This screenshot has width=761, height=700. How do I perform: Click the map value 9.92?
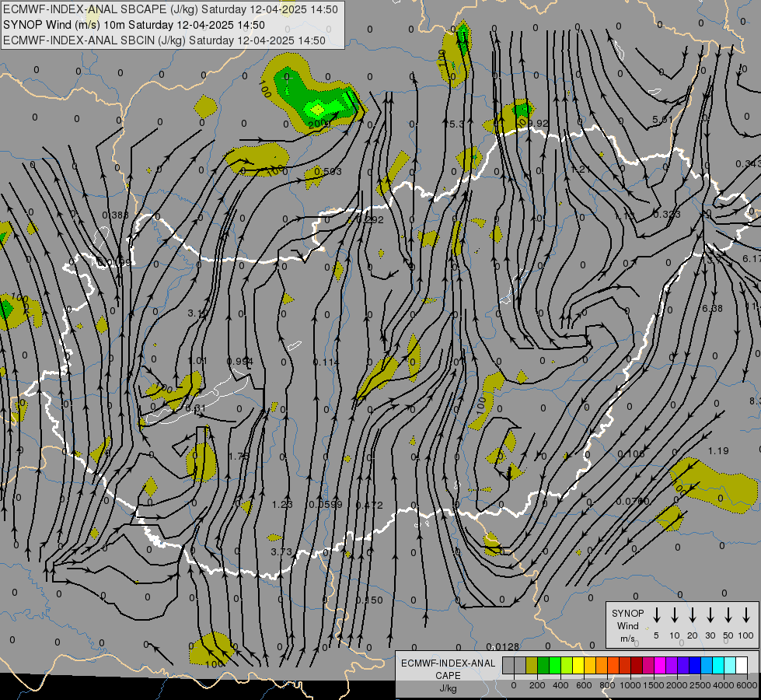click(x=538, y=124)
